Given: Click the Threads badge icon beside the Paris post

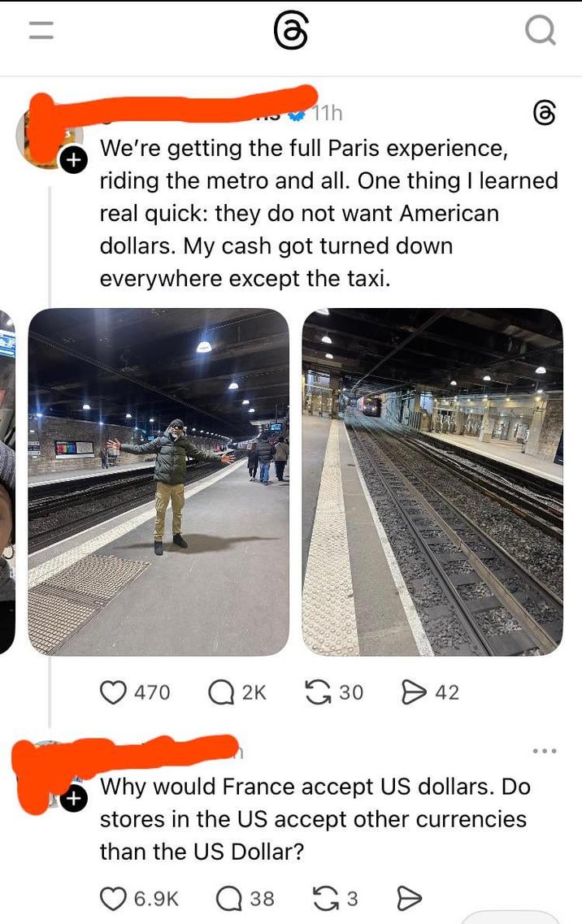Looking at the screenshot, I should tap(544, 112).
